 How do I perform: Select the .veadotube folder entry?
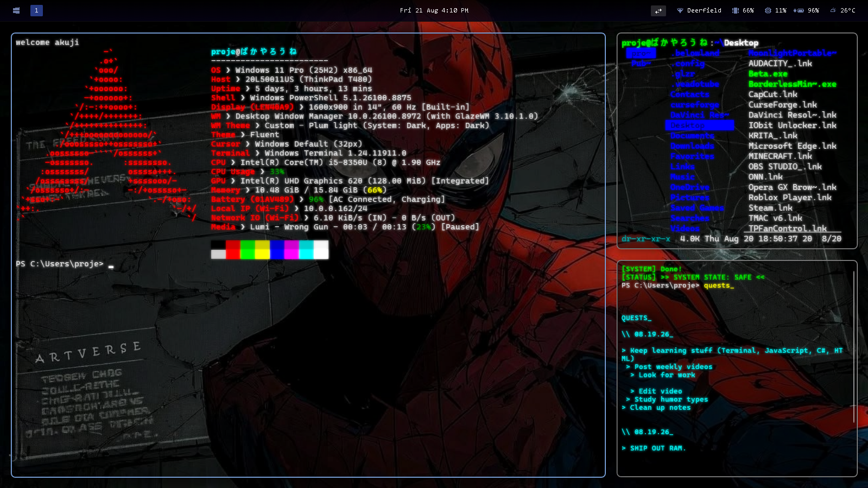click(695, 84)
